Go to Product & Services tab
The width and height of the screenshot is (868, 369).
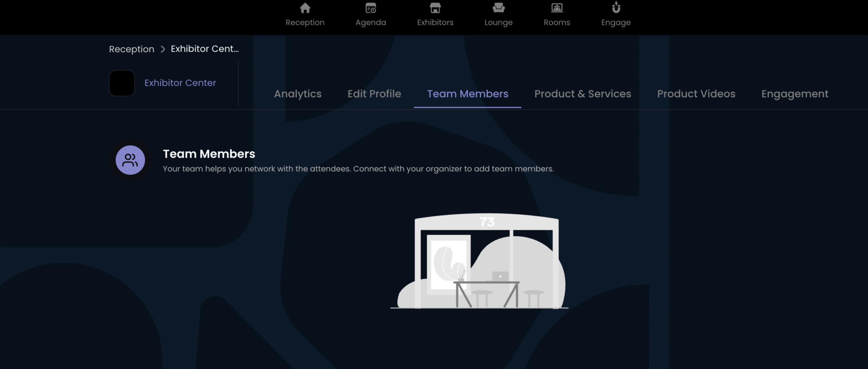582,94
